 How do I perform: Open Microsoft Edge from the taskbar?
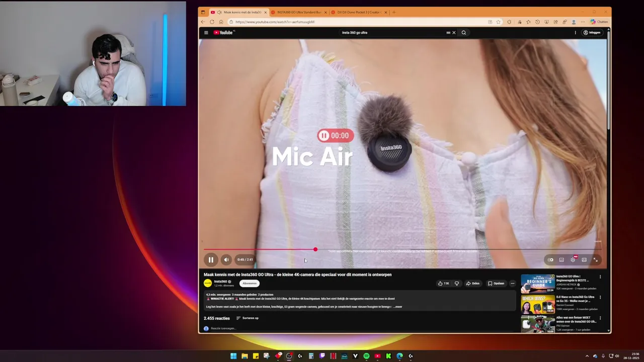coord(399,356)
